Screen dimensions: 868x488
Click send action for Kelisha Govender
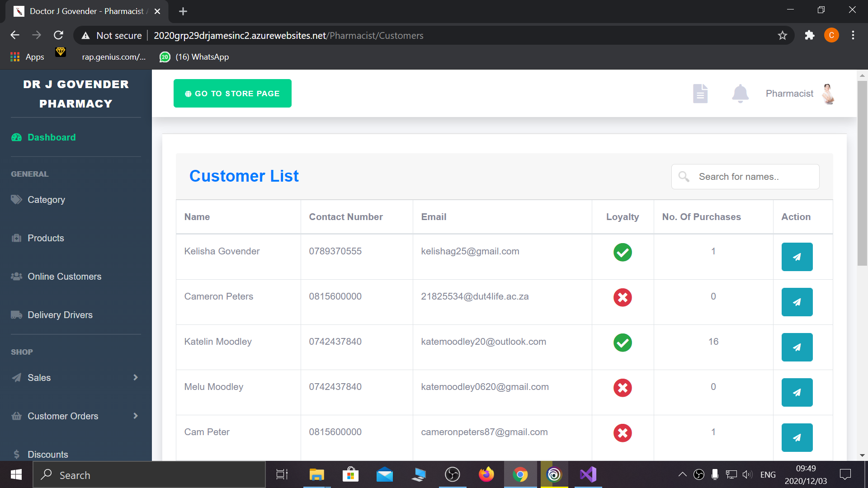pos(797,257)
